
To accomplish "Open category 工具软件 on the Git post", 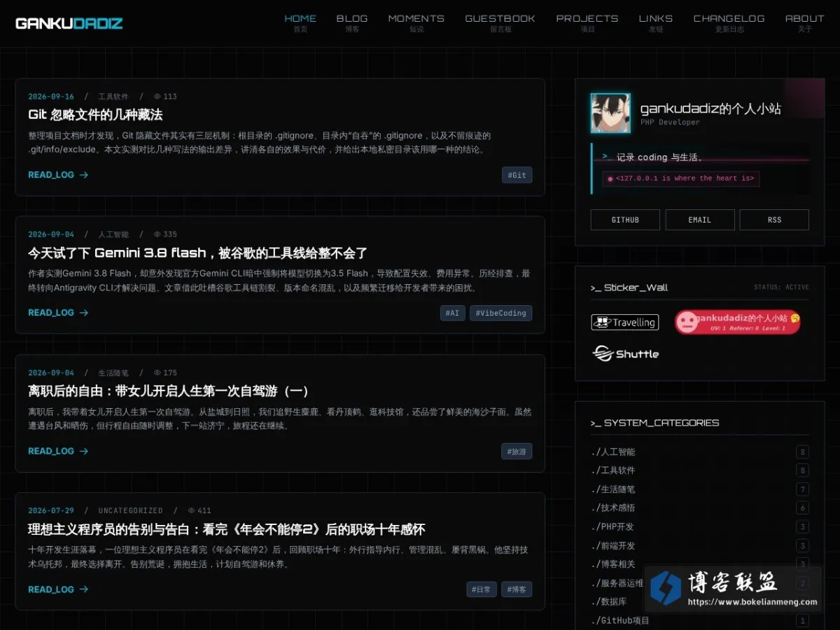I will pyautogui.click(x=113, y=97).
